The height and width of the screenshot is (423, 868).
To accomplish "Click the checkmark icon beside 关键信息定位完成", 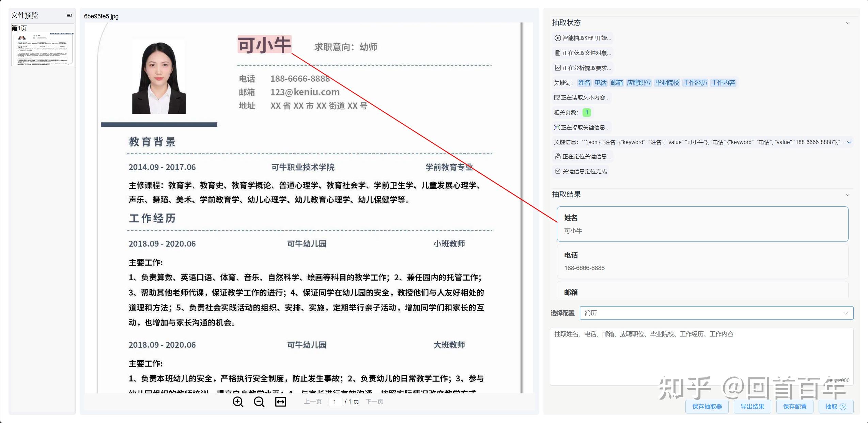I will point(557,171).
